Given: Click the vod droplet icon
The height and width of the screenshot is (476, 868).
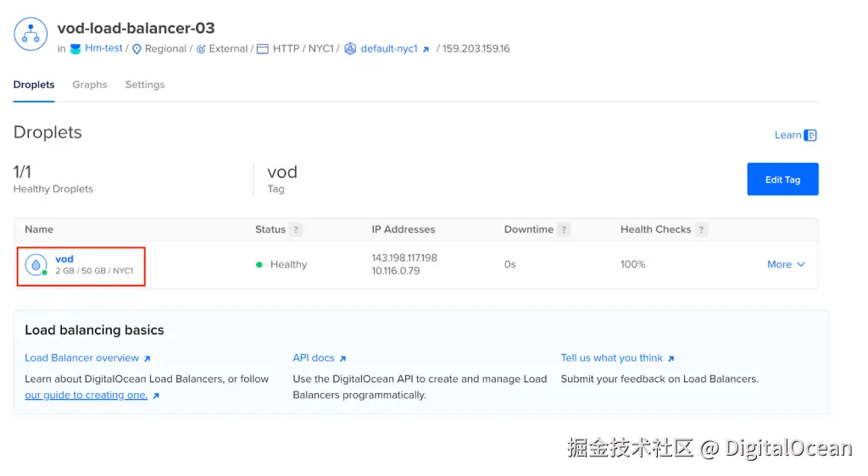Looking at the screenshot, I should coord(36,265).
